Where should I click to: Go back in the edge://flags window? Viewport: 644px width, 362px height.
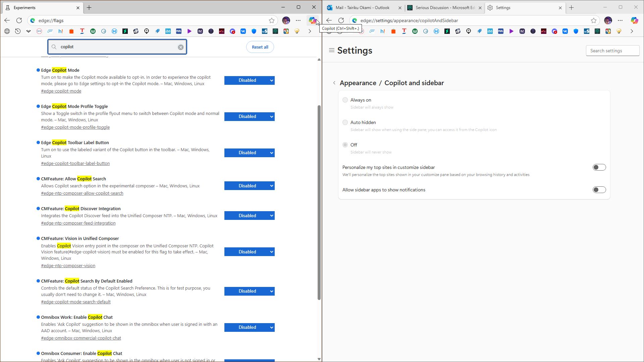[x=7, y=20]
